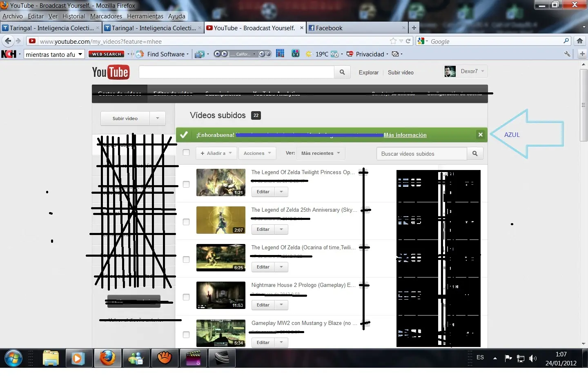The height and width of the screenshot is (376, 588).
Task: Open the Historial menu
Action: 74,16
